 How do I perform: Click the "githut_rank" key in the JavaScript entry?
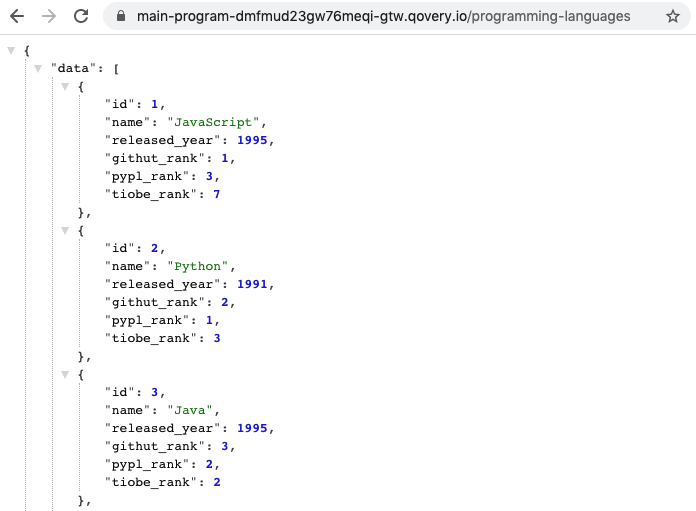(154, 158)
